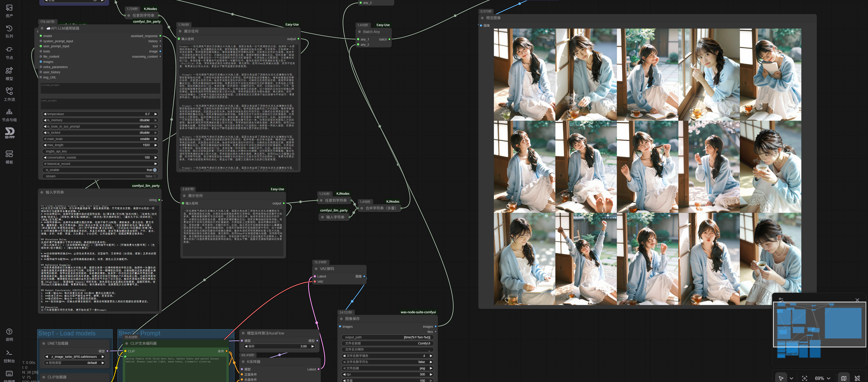Open z_image_turbo_bf16.safetensors model dropdown
This screenshot has height=382, width=868.
74,356
